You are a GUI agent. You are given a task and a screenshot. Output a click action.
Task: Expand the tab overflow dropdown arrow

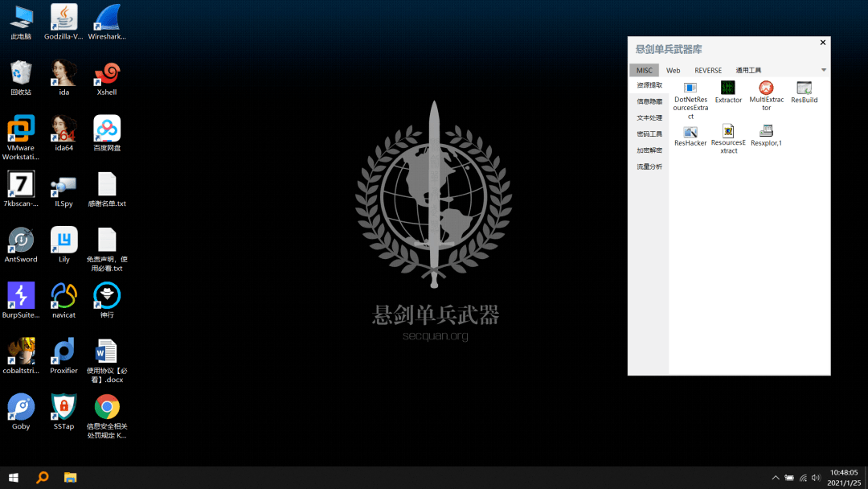coord(824,70)
